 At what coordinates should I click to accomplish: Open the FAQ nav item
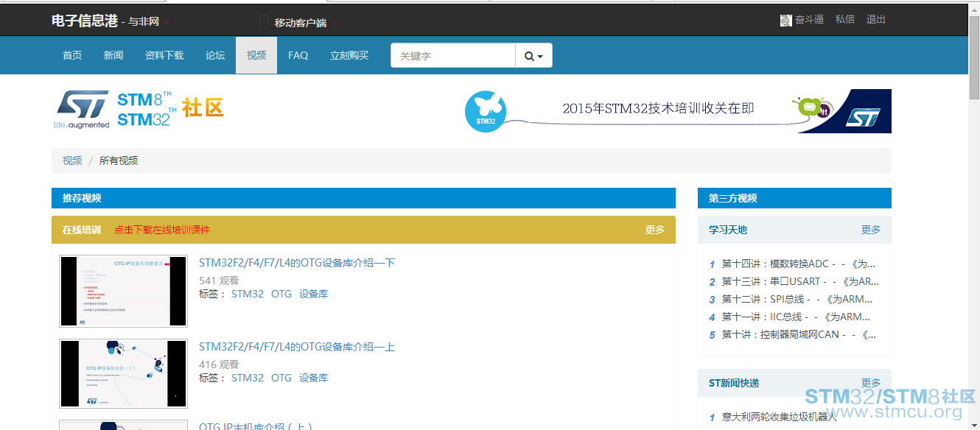point(298,55)
